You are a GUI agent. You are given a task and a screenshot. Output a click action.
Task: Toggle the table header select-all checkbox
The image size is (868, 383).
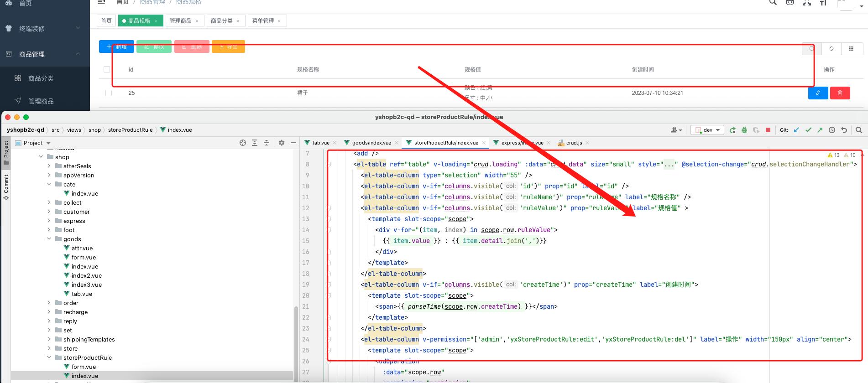click(x=107, y=69)
